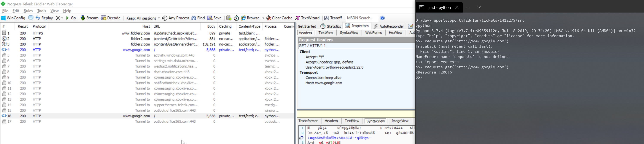Screen dimensions: 644x144
Task: Click the blue help question mark icon
Action: pos(383,18)
